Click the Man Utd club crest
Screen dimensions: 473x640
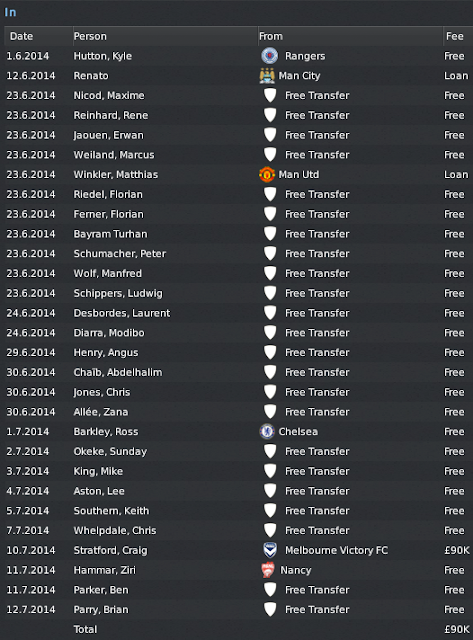267,175
